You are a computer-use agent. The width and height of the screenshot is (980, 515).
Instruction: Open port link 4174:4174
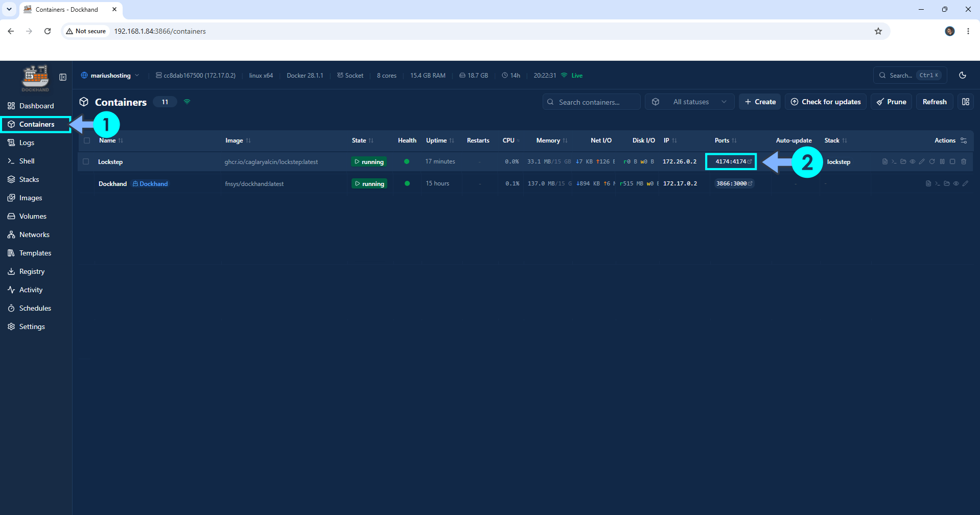point(733,161)
